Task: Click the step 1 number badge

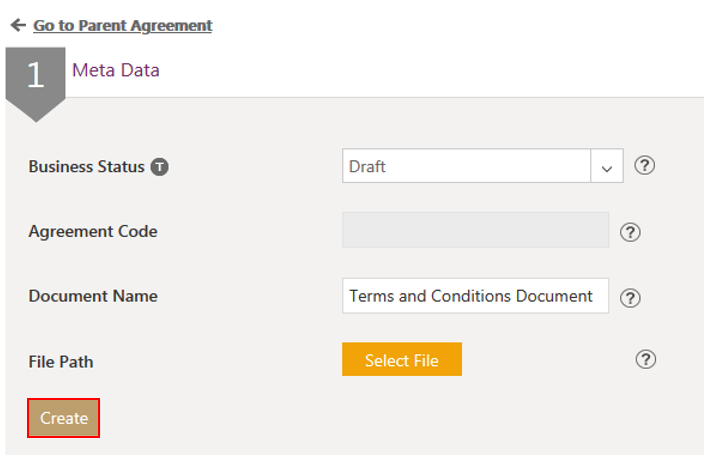Action: 35,76
